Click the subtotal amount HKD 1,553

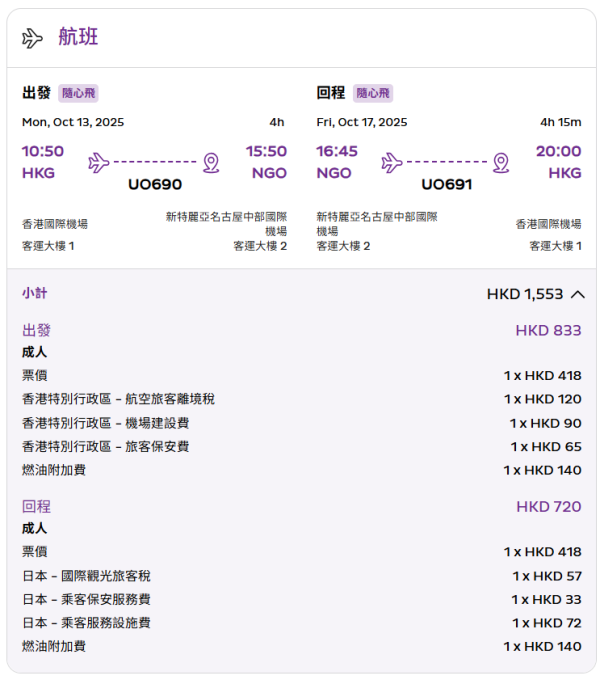(525, 294)
